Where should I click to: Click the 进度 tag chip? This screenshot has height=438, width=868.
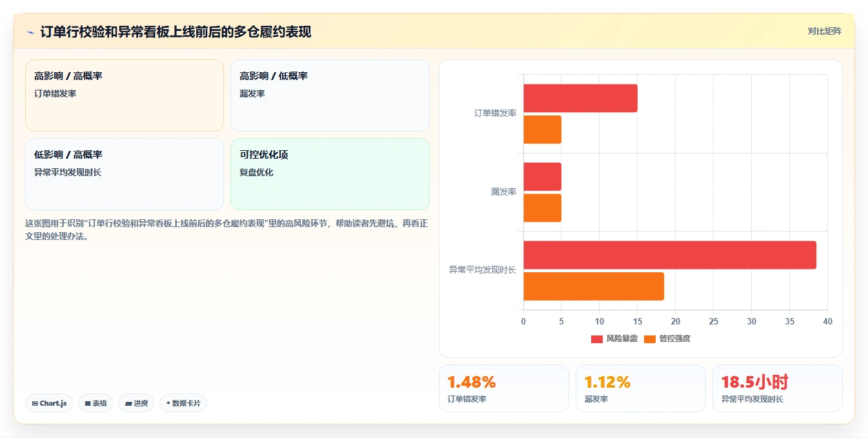136,403
